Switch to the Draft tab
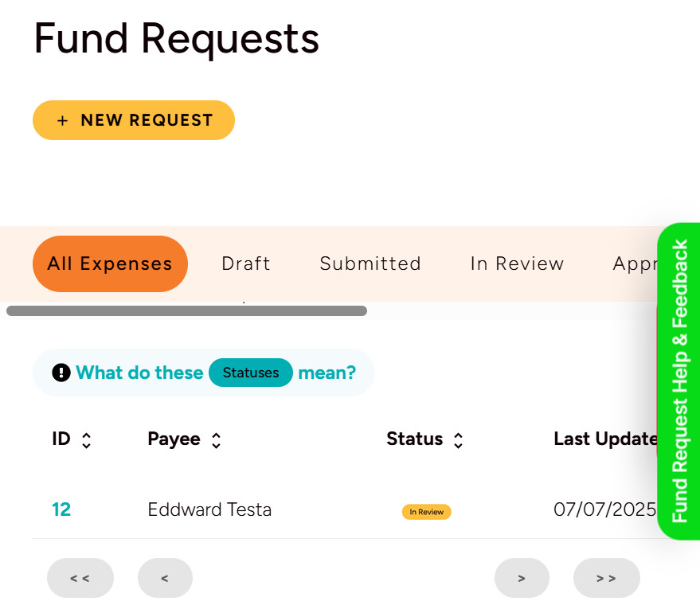700x605 pixels. [246, 263]
